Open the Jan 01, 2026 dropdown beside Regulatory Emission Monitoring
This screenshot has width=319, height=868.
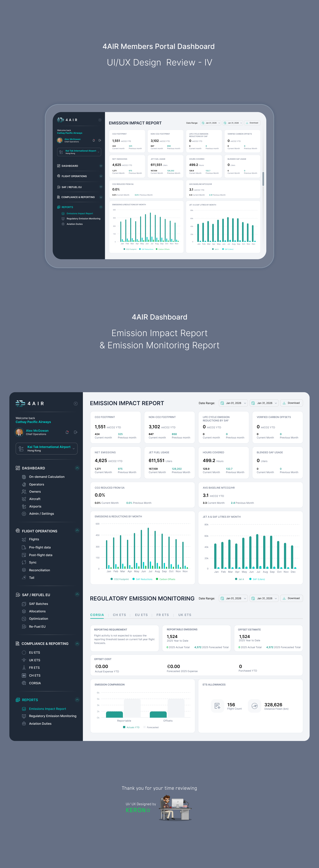tap(233, 598)
